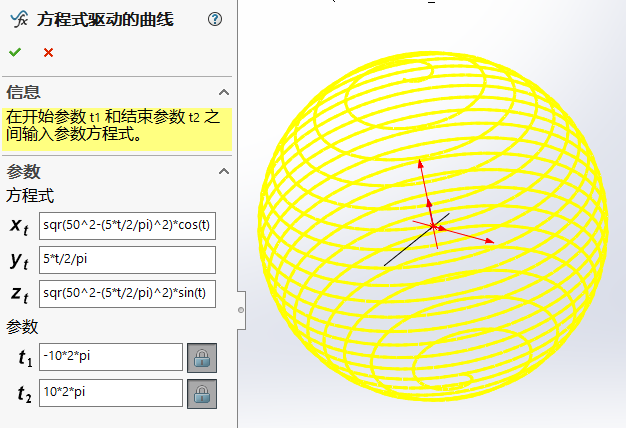
Task: Edit the Yt equation field 5*t/2/pi
Action: pos(127,260)
